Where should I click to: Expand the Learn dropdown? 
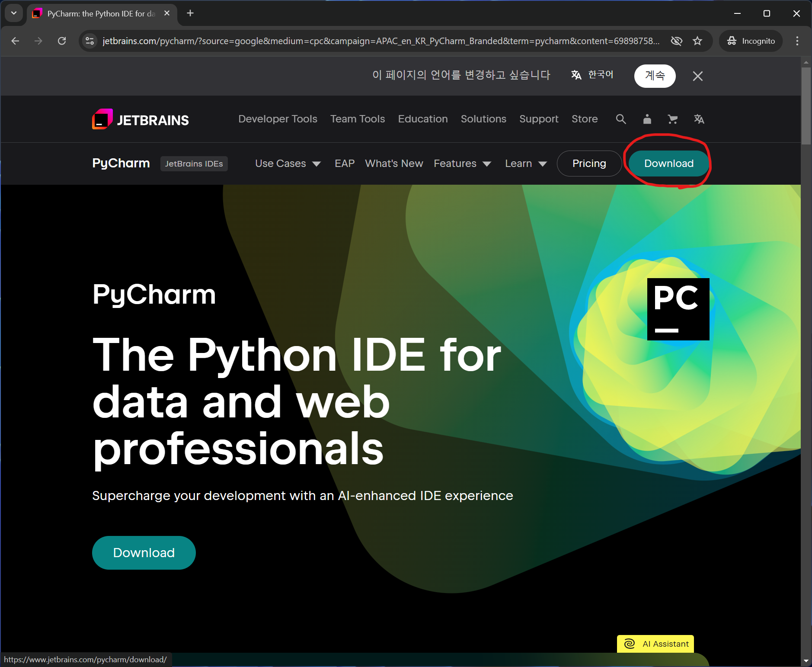526,164
